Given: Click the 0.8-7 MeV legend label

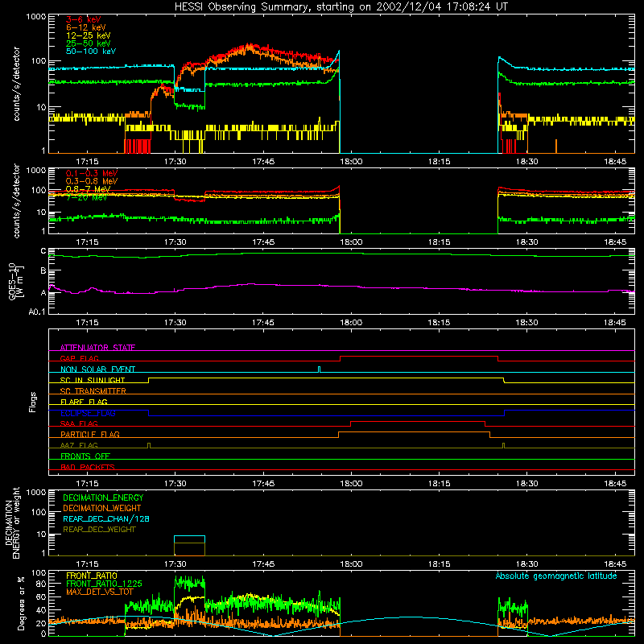Looking at the screenshot, I should coord(88,189).
